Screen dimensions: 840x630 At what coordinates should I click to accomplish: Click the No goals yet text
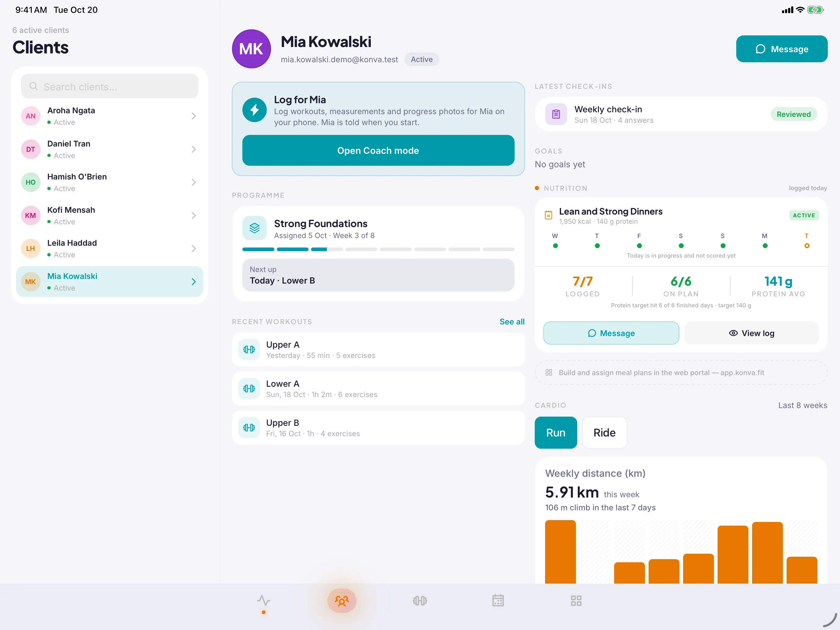(560, 165)
